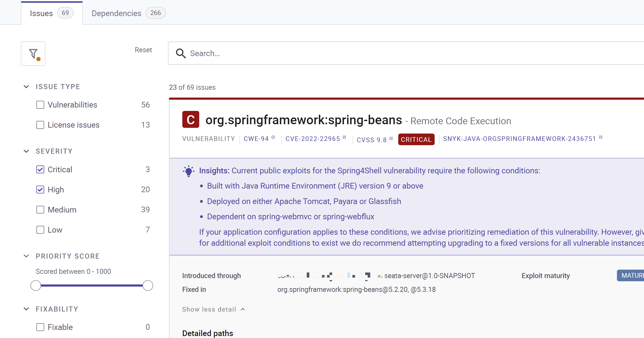Click the left priority score slider handle

pos(36,285)
